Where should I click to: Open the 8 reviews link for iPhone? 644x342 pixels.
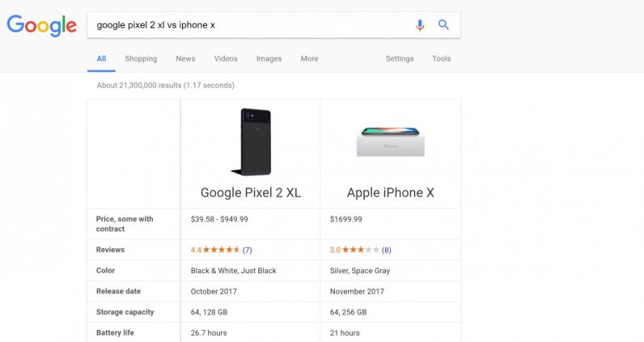[387, 251]
